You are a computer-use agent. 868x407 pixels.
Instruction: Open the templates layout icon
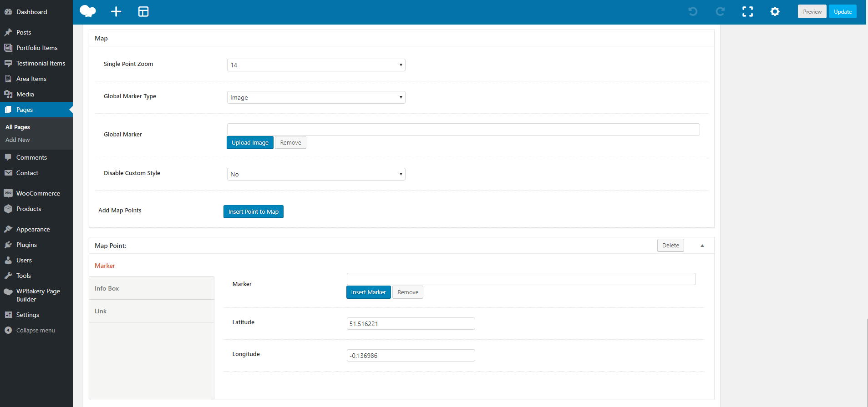pyautogui.click(x=143, y=11)
